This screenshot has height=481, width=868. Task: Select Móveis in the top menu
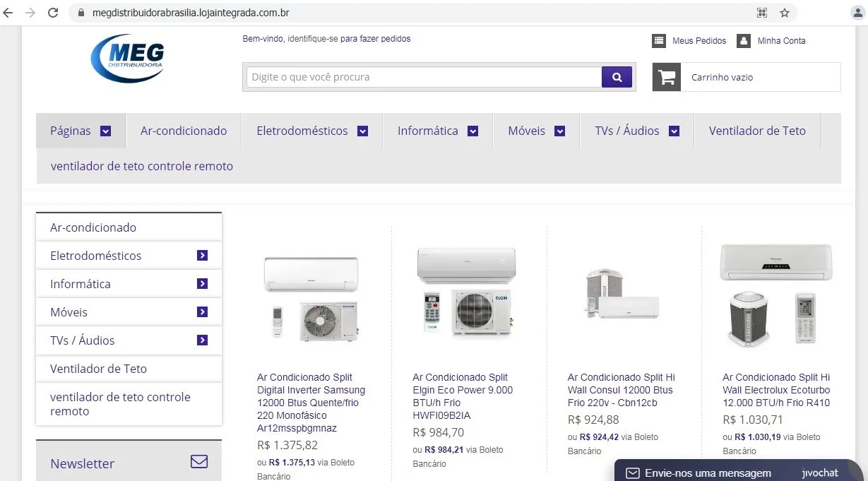pyautogui.click(x=527, y=131)
